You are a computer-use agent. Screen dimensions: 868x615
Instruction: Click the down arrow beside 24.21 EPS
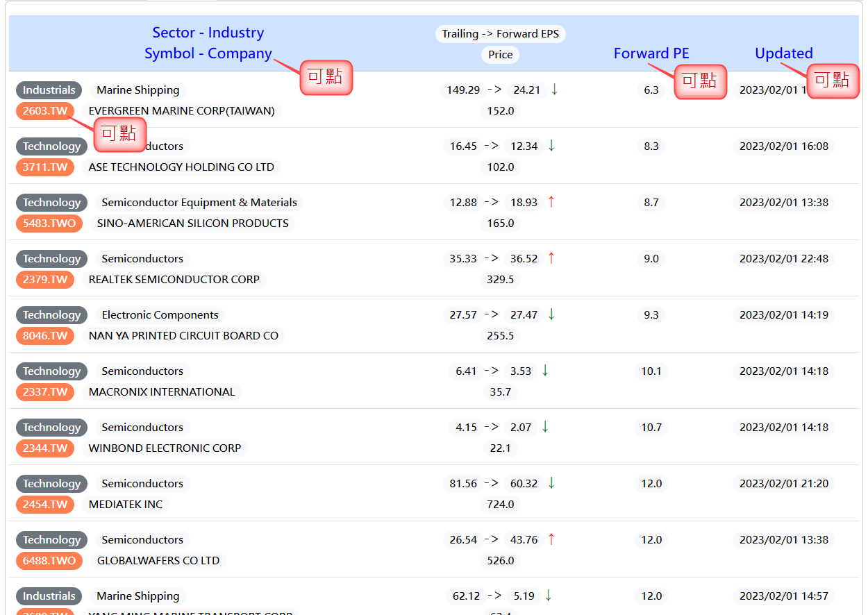point(554,90)
